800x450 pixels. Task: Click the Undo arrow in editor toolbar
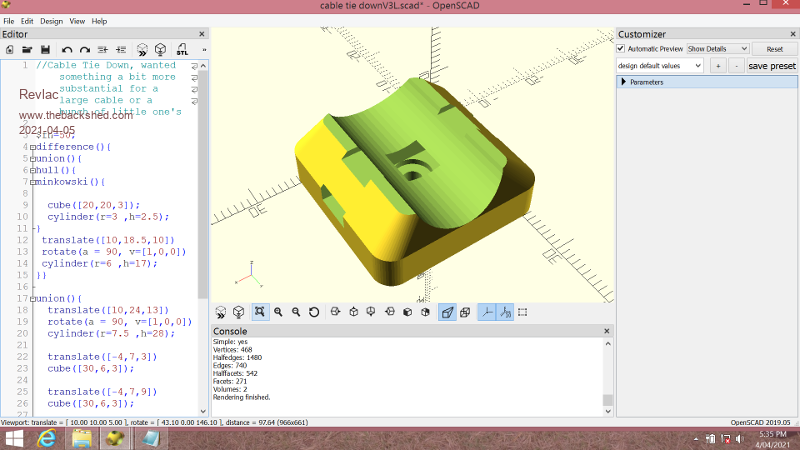[x=67, y=49]
